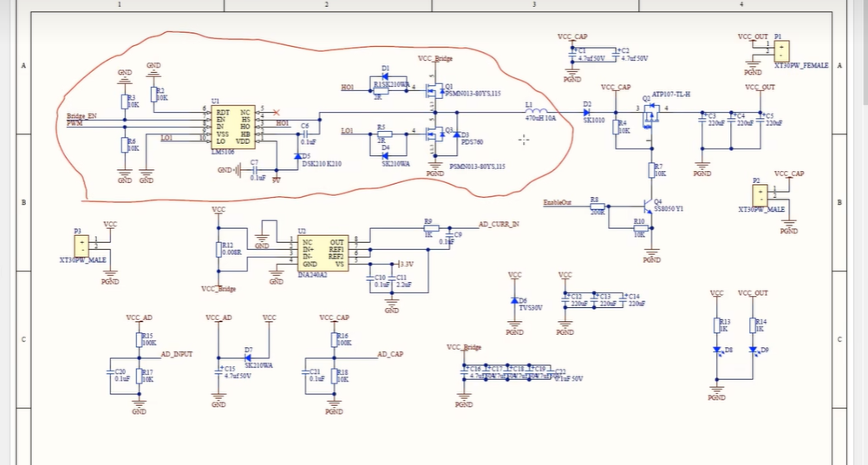Viewport: 868px width, 465px height.
Task: Click the AD_CURR_IN net label
Action: point(499,224)
